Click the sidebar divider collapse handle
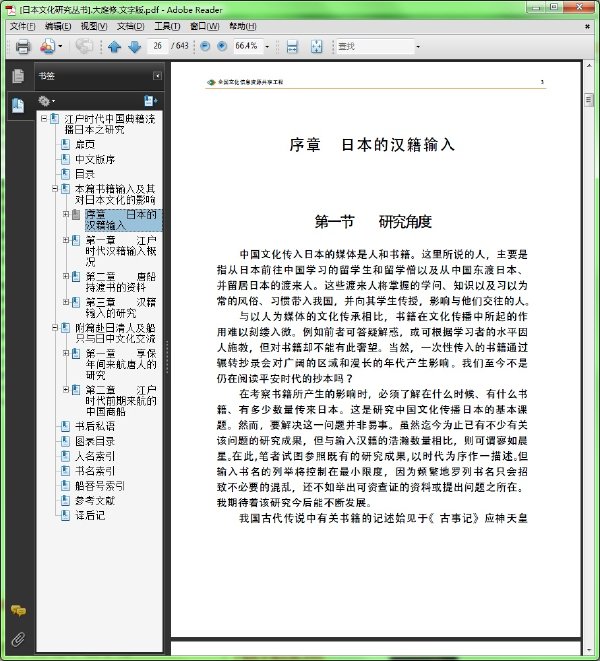This screenshot has height=661, width=600. 167,357
